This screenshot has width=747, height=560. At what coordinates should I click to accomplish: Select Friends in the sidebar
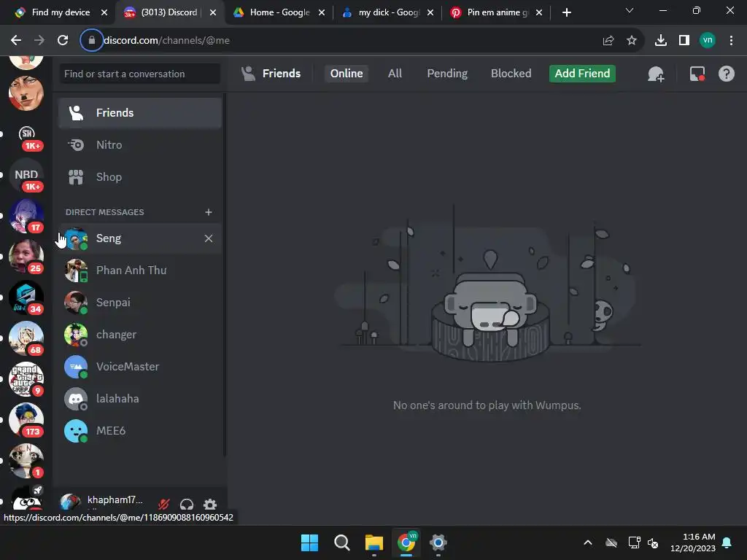pyautogui.click(x=139, y=113)
